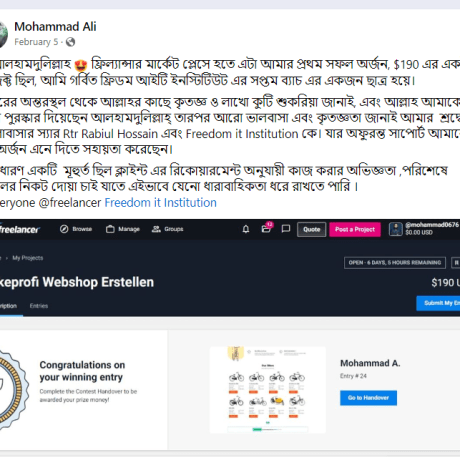Click the Freelancer logo

(19, 229)
